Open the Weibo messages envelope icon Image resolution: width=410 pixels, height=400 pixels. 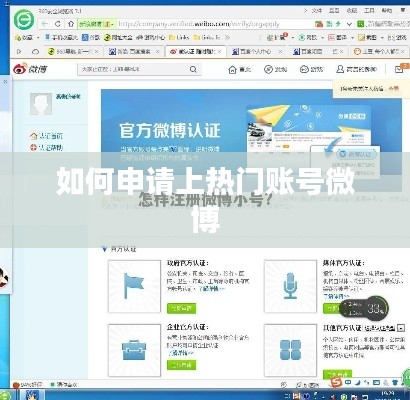point(399,69)
